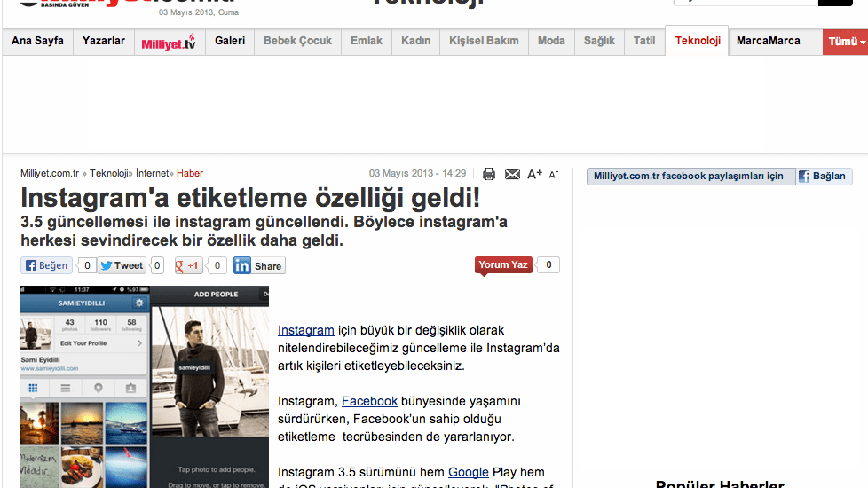Open the Sağlık tab

(599, 41)
